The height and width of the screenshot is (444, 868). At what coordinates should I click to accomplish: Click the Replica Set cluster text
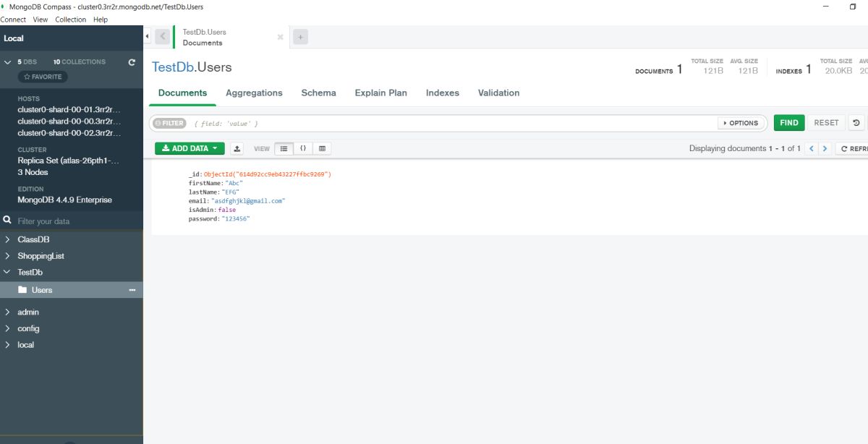coord(69,161)
